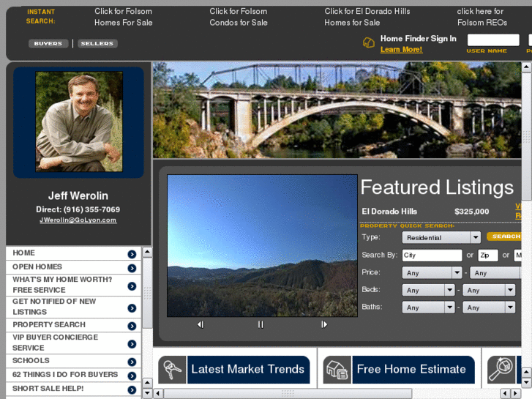
Task: Open Latest Market Trends banner
Action: coord(234,370)
